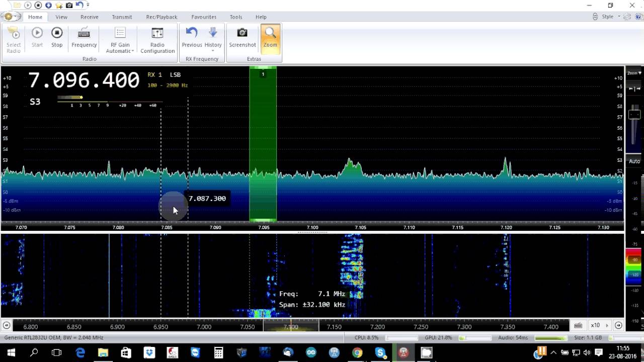Open RX frequency History dropdown
Screen dimensions: 644x362
point(213,39)
